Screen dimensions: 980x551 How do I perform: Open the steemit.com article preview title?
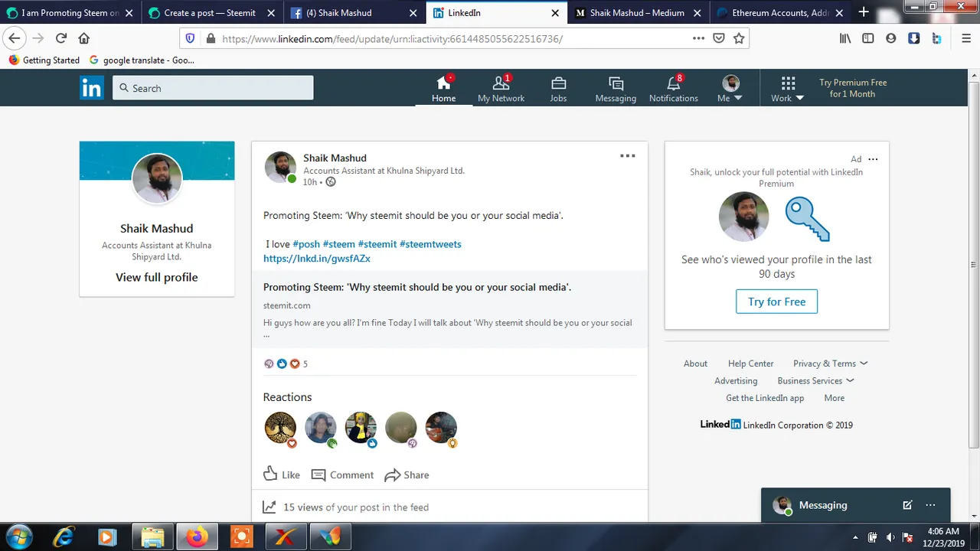417,287
